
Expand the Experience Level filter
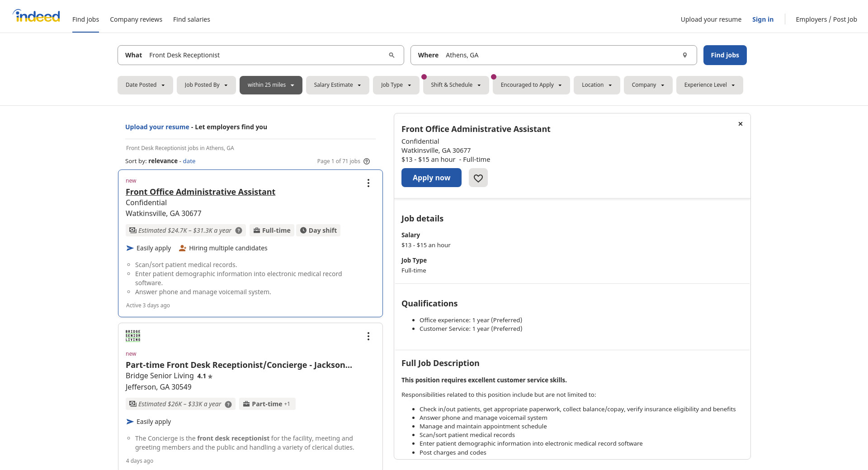[x=709, y=85]
